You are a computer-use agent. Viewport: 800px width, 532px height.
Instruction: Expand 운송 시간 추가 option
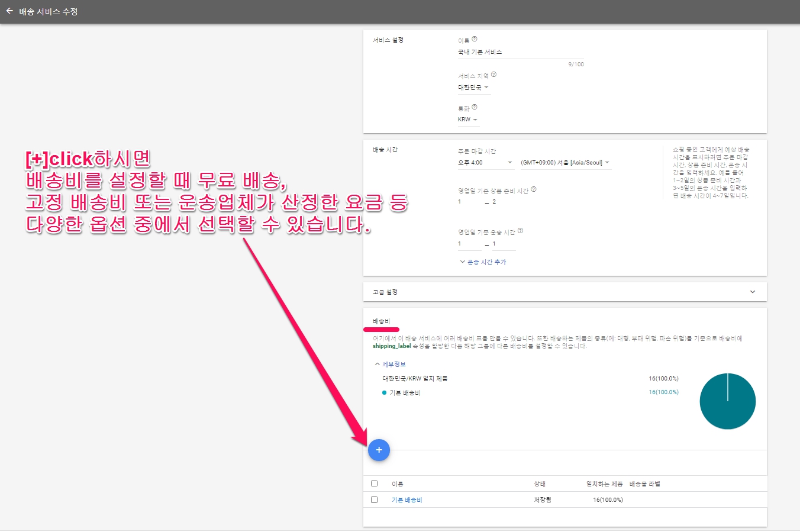click(483, 262)
